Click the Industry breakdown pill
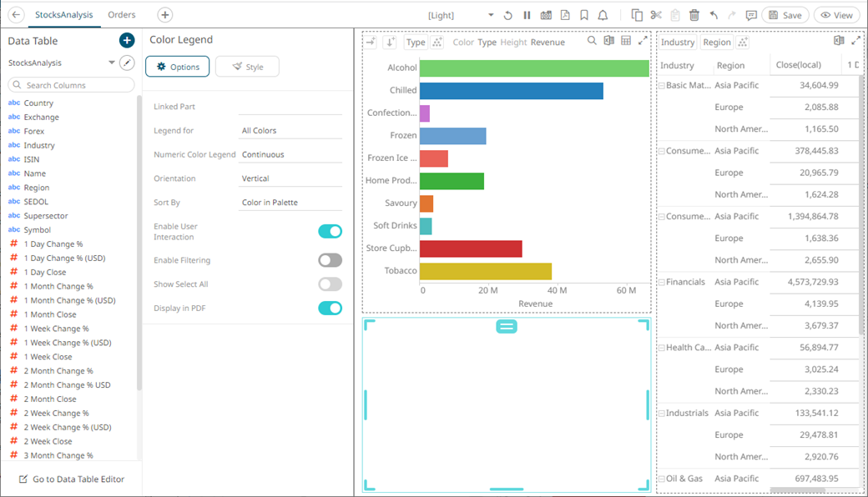Viewport: 868px width, 497px height. [678, 42]
